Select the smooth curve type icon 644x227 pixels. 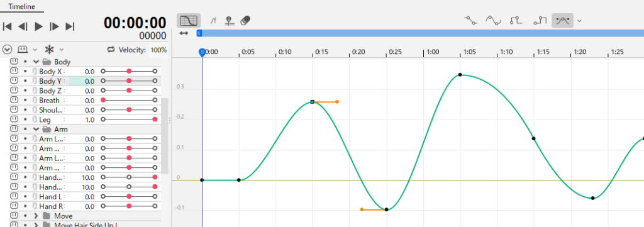click(494, 20)
